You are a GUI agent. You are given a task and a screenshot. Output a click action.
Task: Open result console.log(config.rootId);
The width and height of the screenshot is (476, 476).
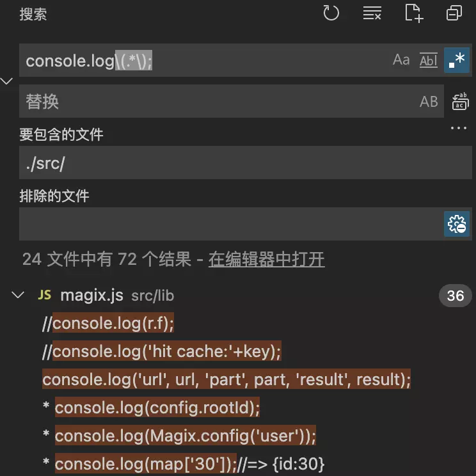(x=157, y=408)
